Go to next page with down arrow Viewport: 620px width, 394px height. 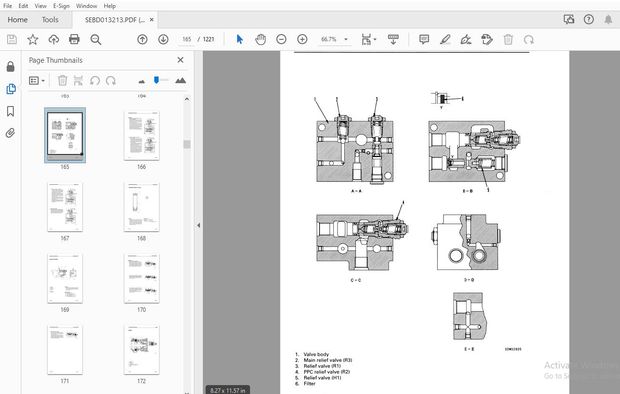pyautogui.click(x=163, y=39)
